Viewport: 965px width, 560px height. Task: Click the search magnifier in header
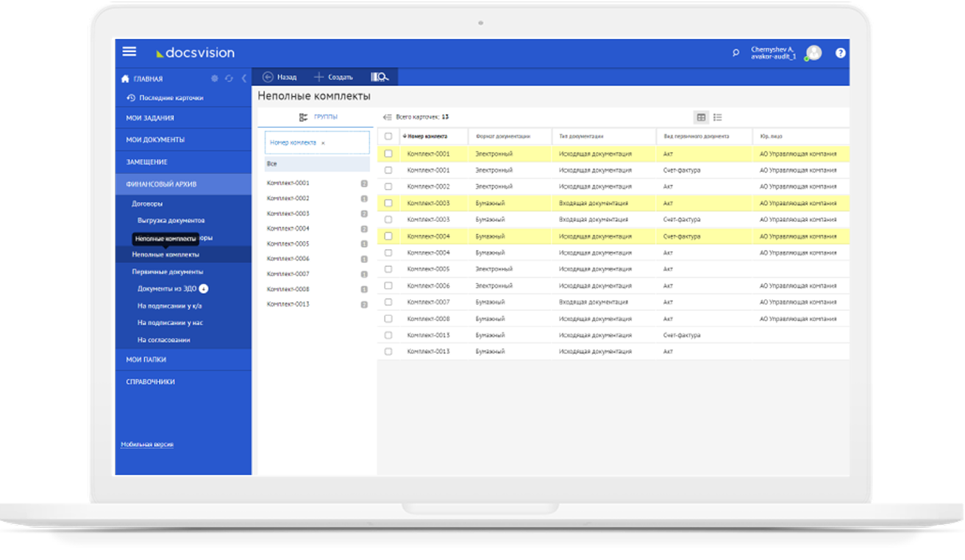click(736, 53)
